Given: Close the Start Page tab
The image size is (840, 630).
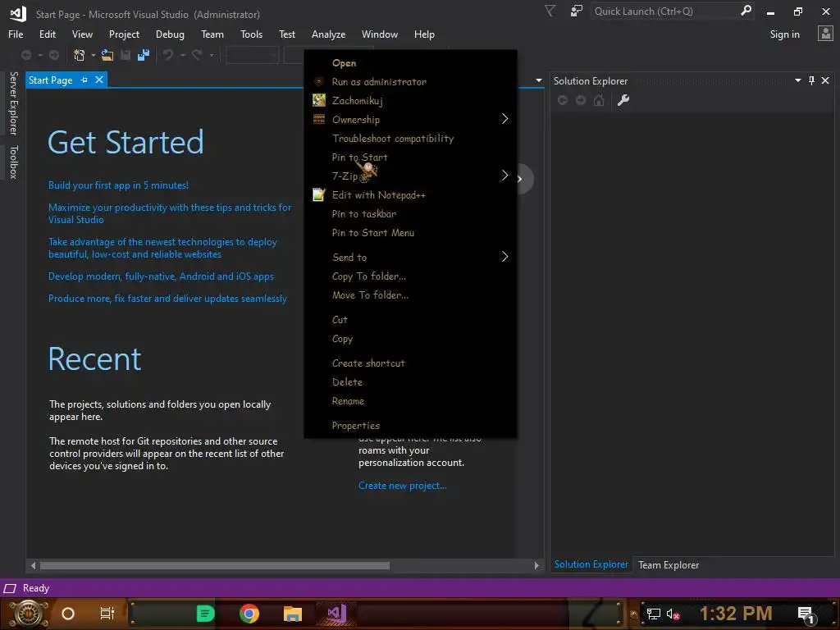Looking at the screenshot, I should [99, 80].
